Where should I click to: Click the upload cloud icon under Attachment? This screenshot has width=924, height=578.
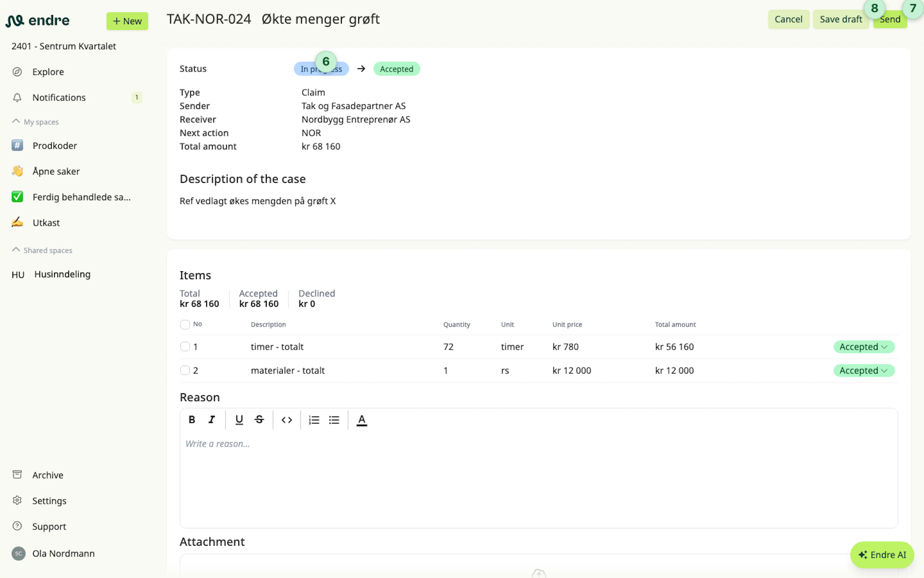pyautogui.click(x=538, y=573)
